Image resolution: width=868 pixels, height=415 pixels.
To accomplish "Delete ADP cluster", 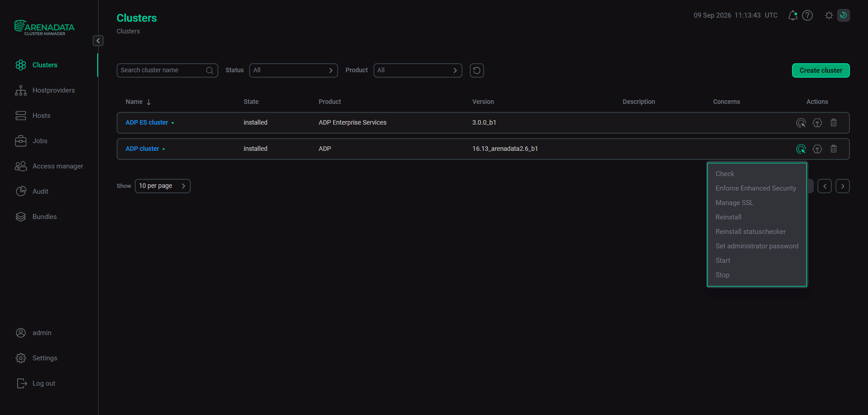I will point(834,149).
